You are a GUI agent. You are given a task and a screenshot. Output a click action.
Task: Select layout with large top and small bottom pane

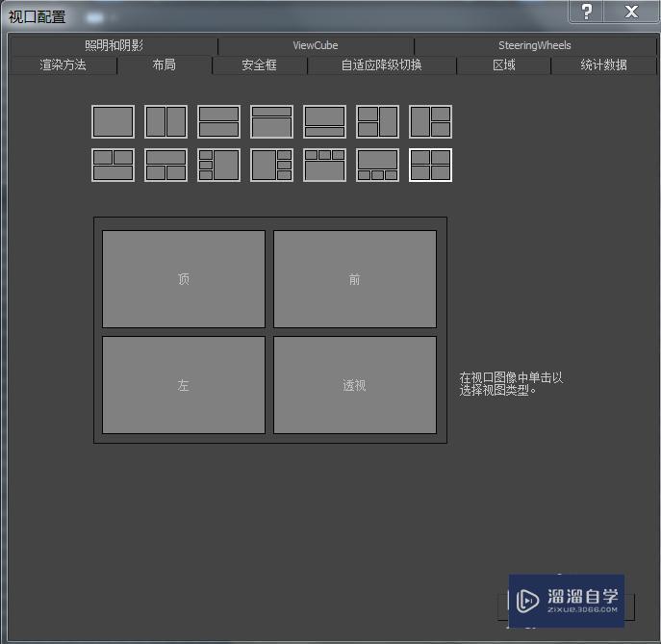click(x=324, y=122)
